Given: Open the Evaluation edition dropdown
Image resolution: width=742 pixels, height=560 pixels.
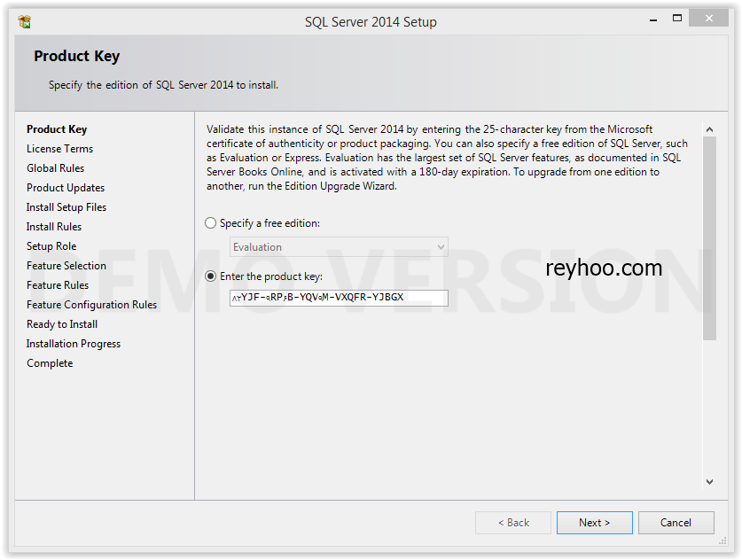Looking at the screenshot, I should pyautogui.click(x=339, y=247).
